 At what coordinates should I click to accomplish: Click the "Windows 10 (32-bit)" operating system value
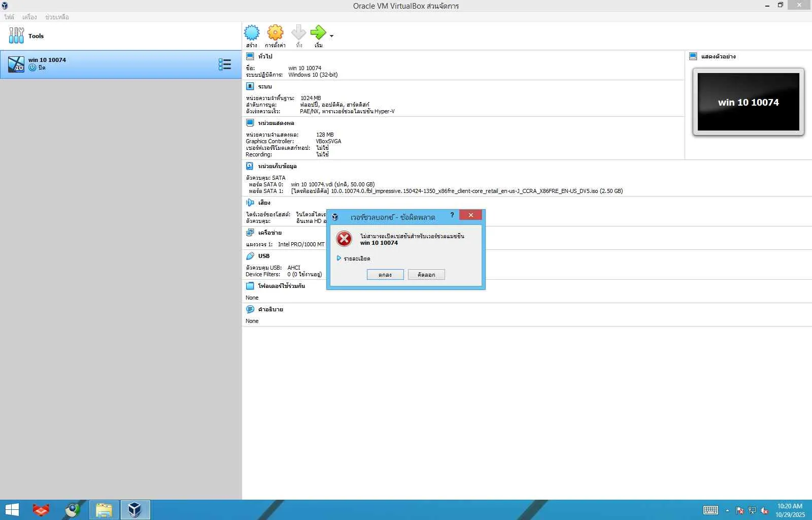(x=313, y=75)
